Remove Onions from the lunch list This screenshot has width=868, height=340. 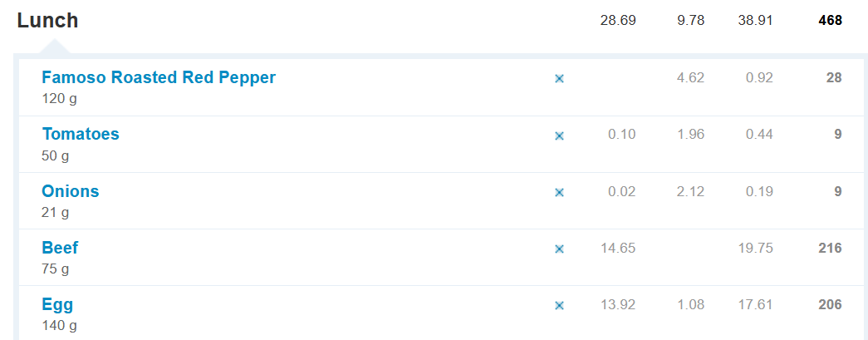pos(559,192)
